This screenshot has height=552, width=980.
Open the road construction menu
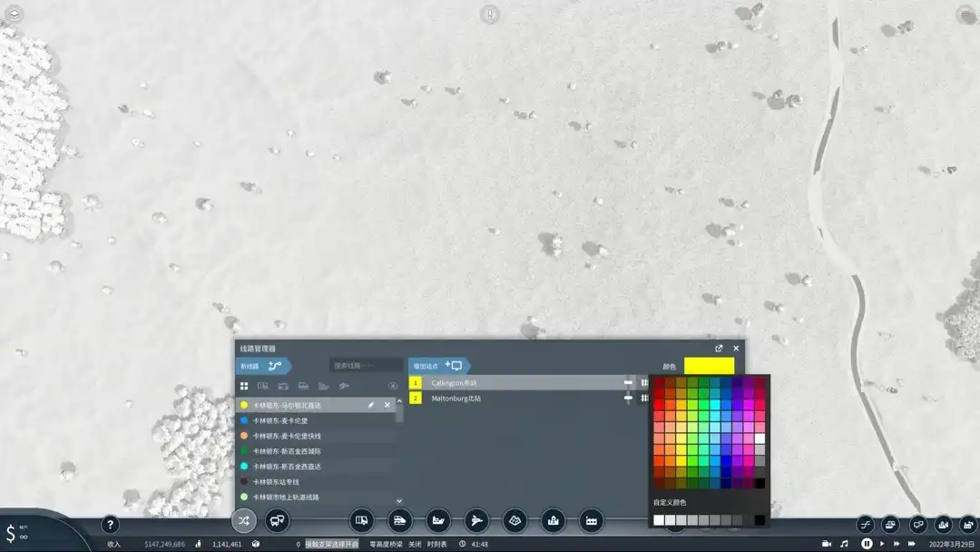(x=362, y=520)
